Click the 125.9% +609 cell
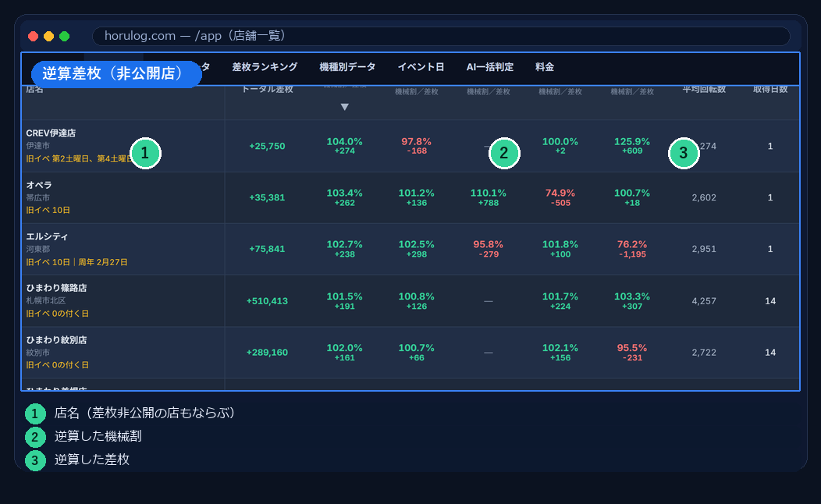821x504 pixels. pyautogui.click(x=632, y=146)
